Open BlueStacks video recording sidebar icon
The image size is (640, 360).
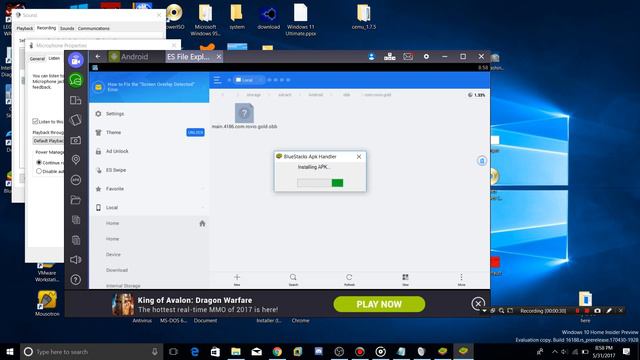pos(76,60)
